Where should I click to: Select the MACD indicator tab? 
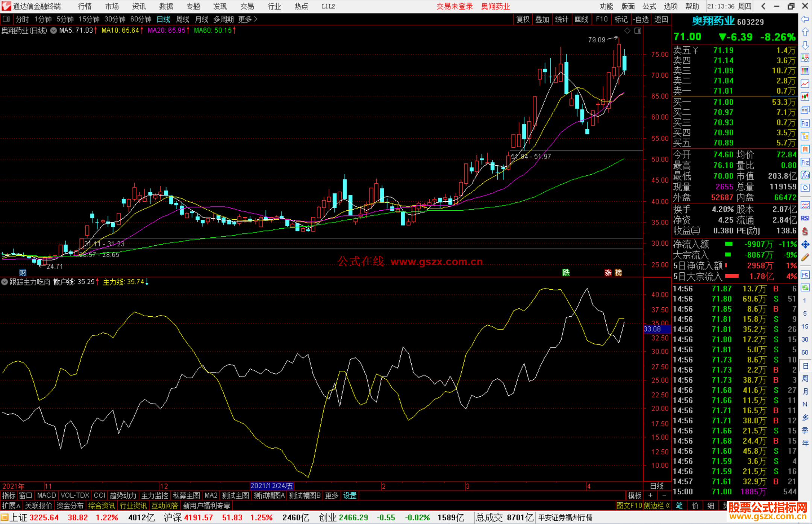[x=47, y=496]
